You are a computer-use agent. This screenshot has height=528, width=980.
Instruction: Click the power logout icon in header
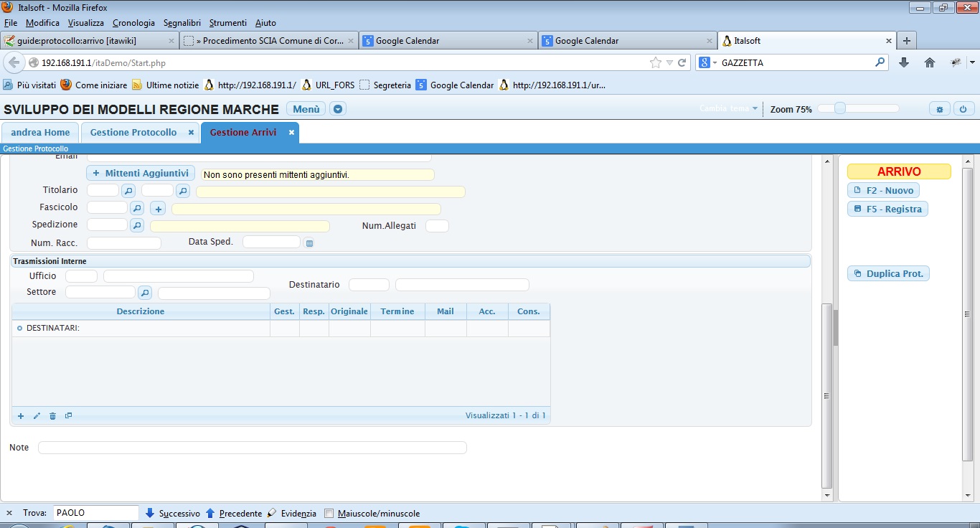point(963,109)
